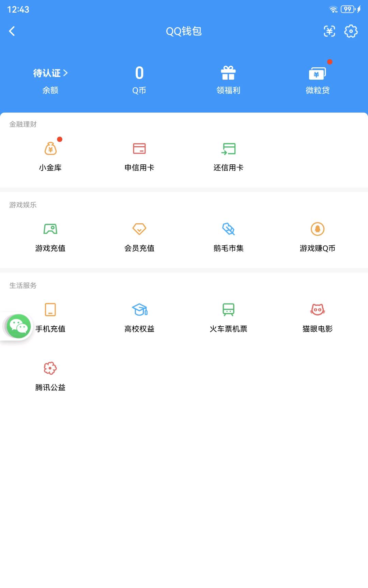Tap the 还信用卡 label

pyautogui.click(x=228, y=168)
